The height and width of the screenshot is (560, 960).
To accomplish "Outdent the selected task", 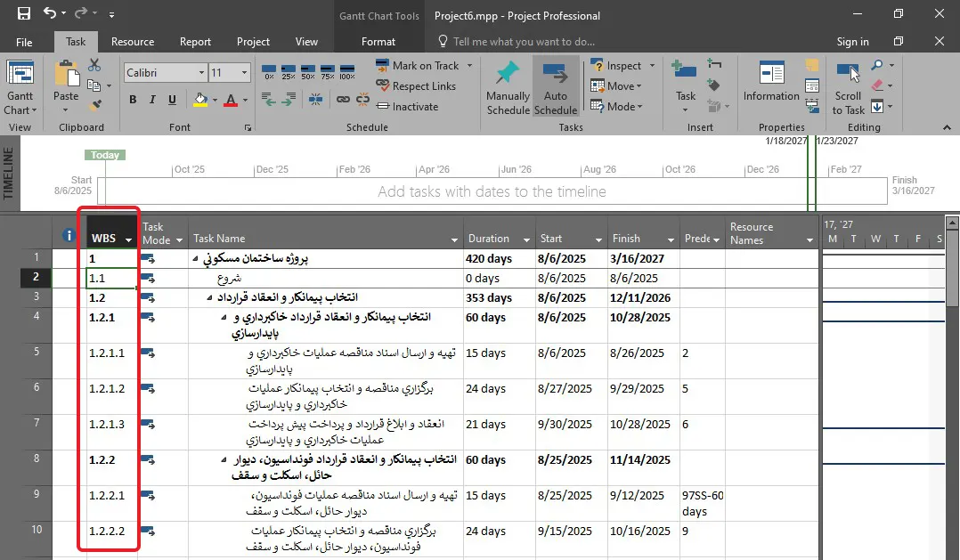I will (269, 99).
